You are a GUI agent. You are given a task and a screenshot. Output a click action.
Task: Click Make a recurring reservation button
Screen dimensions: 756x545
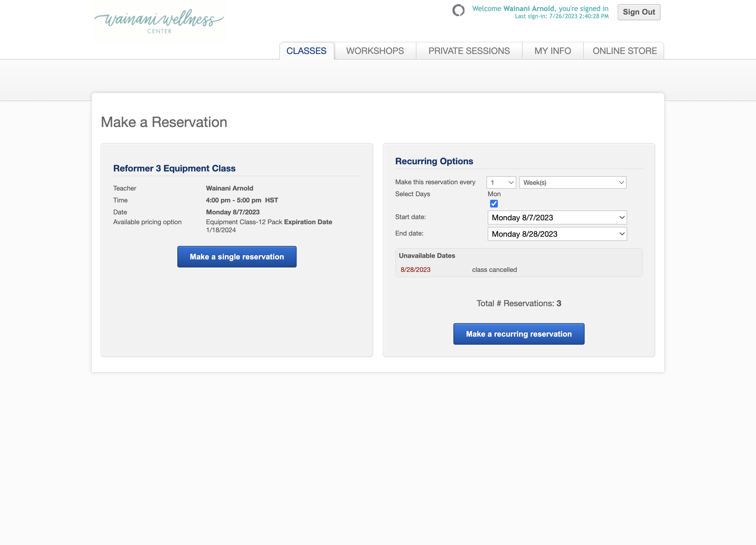tap(518, 334)
